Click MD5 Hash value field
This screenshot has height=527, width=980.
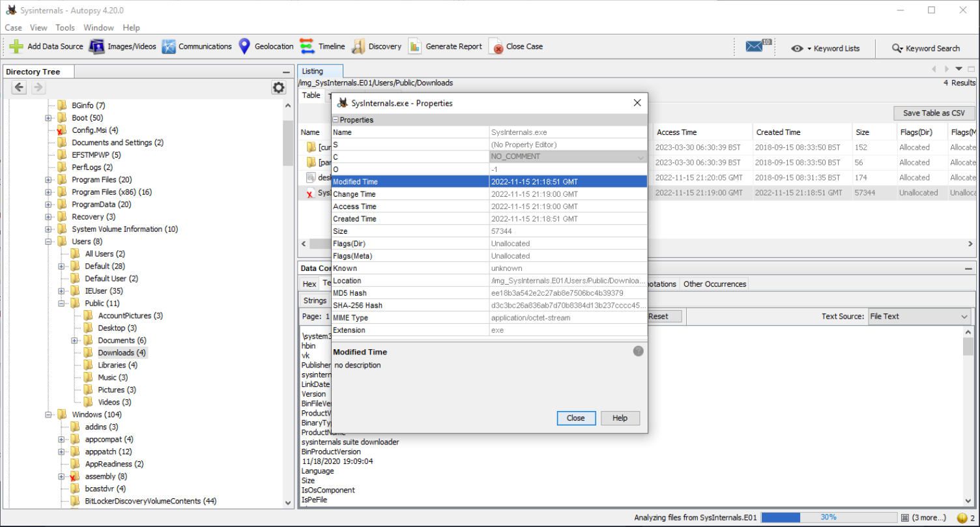coord(568,293)
